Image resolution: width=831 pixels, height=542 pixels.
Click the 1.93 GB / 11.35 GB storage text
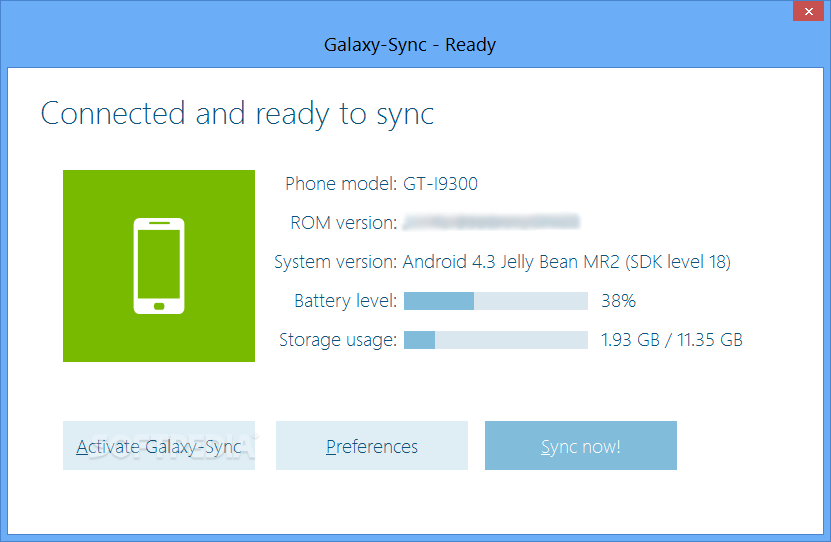coord(672,340)
